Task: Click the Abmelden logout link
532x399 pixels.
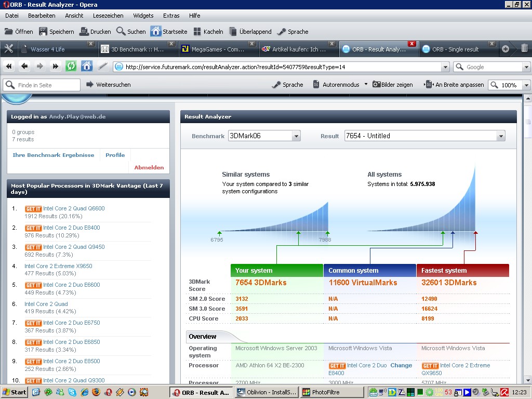Action: pyautogui.click(x=149, y=167)
